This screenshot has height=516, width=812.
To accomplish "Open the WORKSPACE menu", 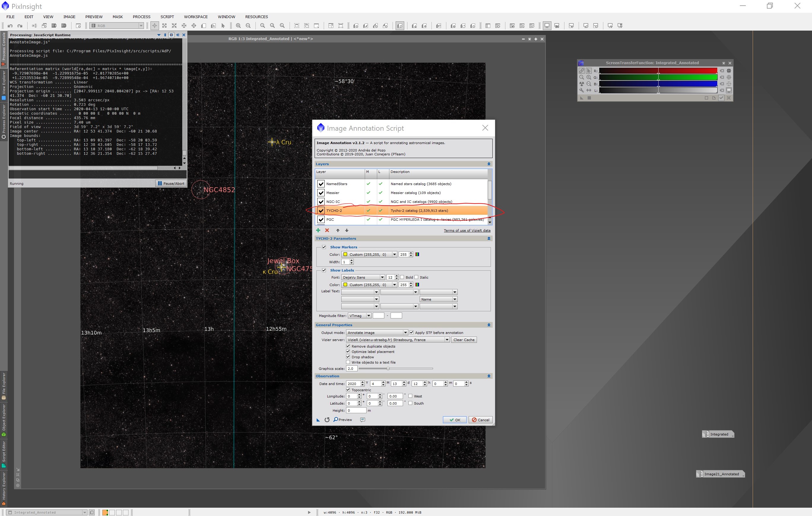I will point(196,17).
